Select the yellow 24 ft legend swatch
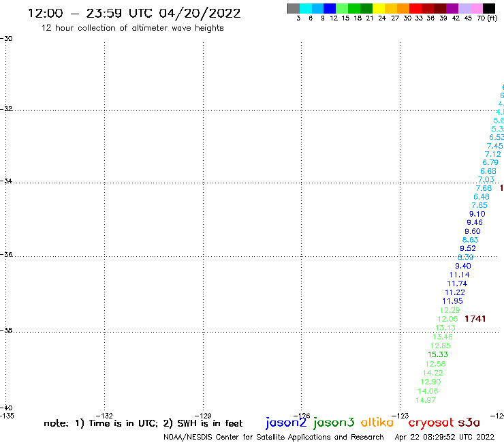The image size is (504, 443). click(379, 8)
